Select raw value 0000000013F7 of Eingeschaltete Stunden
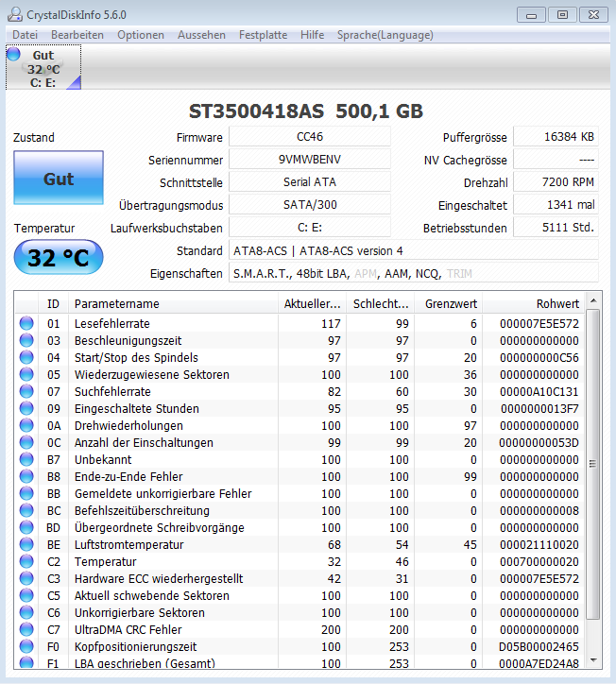Image resolution: width=616 pixels, height=684 pixels. 539,409
